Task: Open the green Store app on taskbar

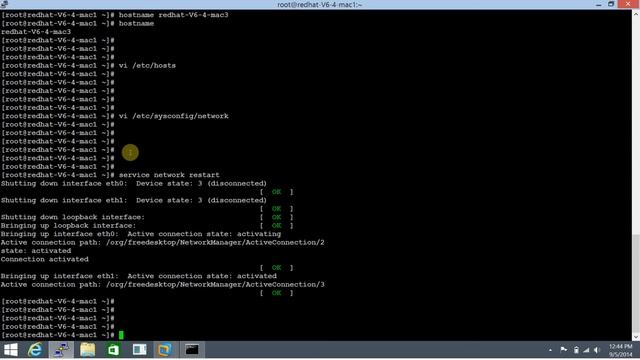Action: coord(113,350)
